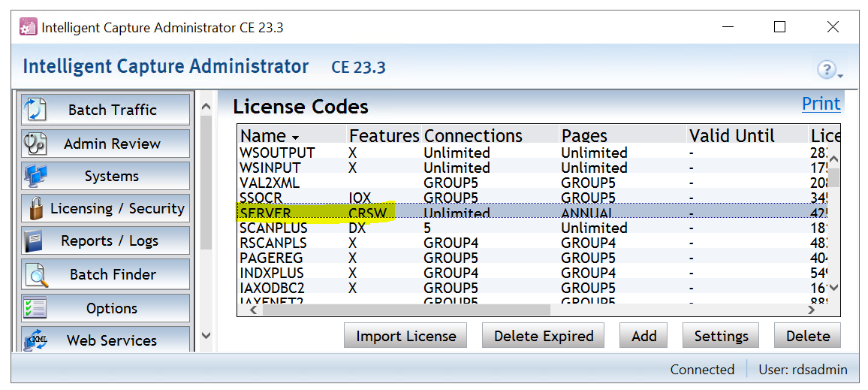Click the Settings button
The height and width of the screenshot is (390, 868).
coord(721,336)
